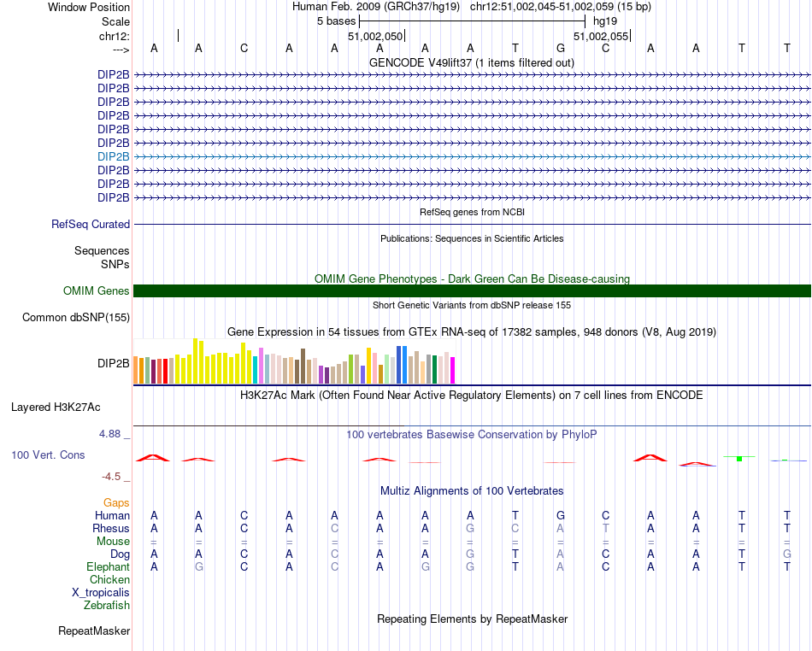Select the Human species label

pyautogui.click(x=112, y=515)
